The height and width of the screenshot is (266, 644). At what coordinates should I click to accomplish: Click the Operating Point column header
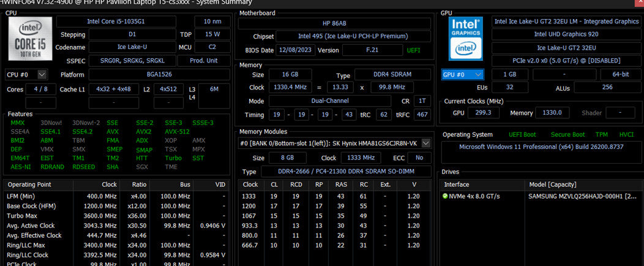tap(39, 185)
